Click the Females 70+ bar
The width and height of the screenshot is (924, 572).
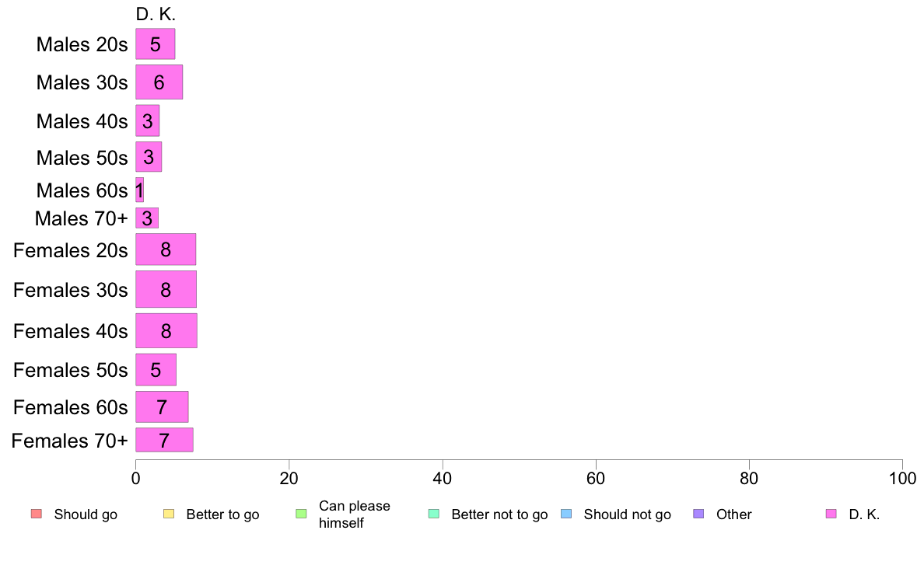164,440
